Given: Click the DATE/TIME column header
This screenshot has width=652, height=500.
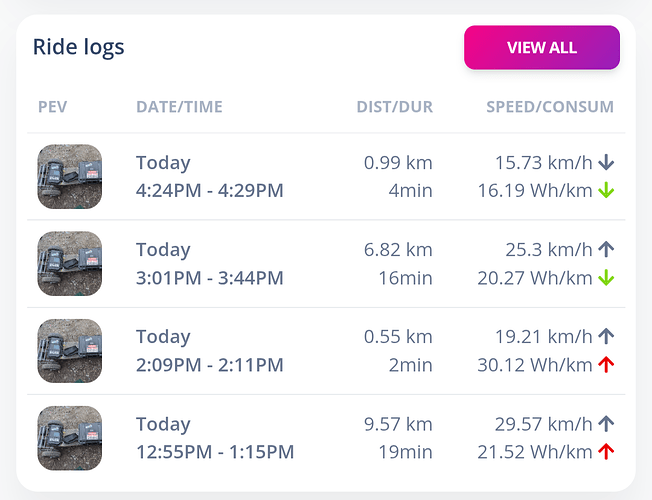Looking at the screenshot, I should (179, 107).
